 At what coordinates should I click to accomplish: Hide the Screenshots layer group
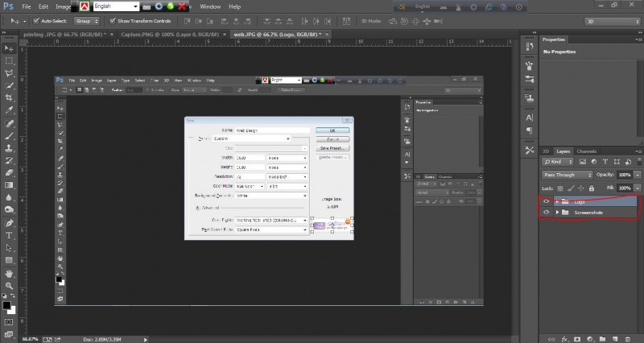pos(547,212)
